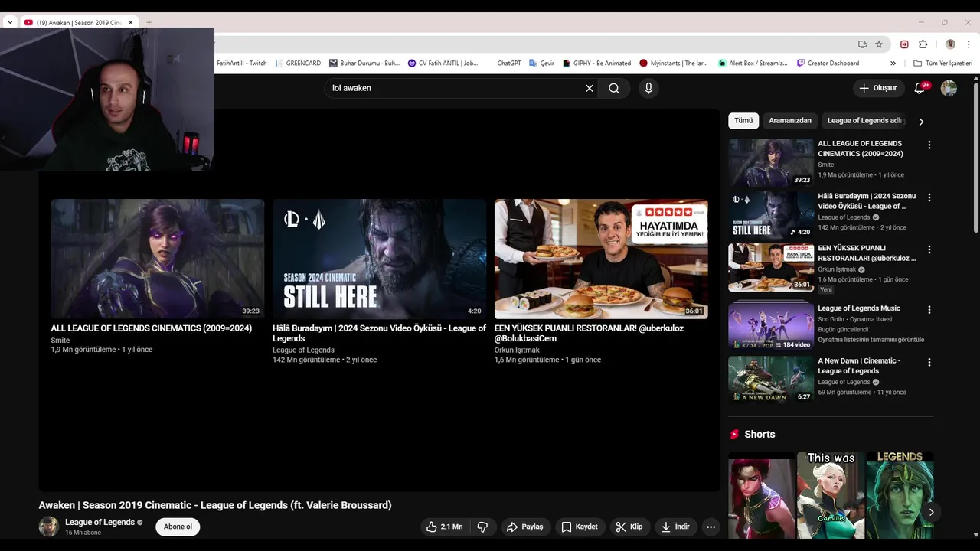Click the Orkun Işıtmak channel under end-screen video
The width and height of the screenshot is (980, 551).
(x=517, y=350)
